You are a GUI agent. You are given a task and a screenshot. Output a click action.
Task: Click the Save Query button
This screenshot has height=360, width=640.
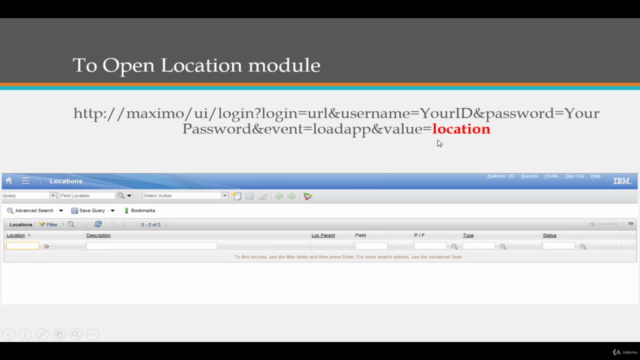click(x=88, y=211)
